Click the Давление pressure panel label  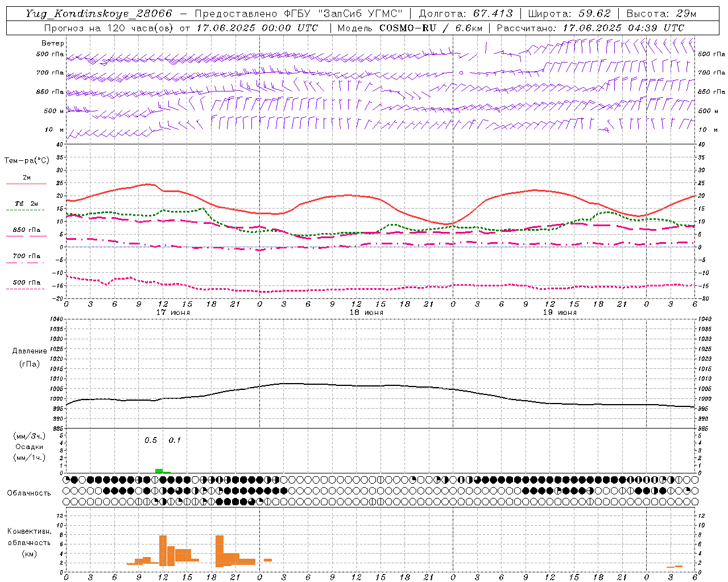click(30, 351)
